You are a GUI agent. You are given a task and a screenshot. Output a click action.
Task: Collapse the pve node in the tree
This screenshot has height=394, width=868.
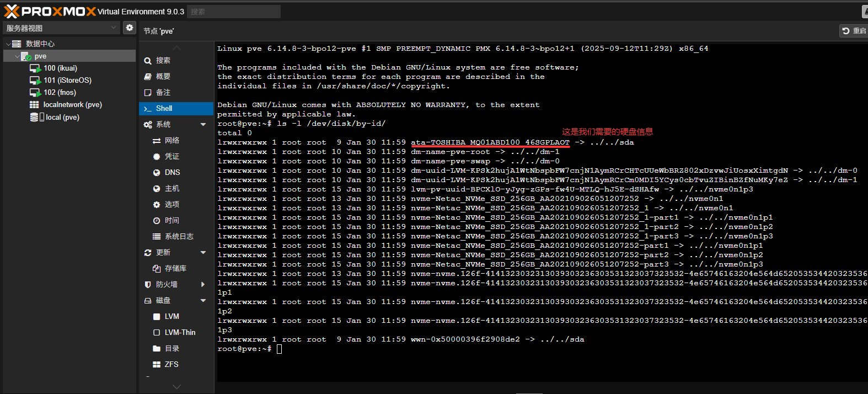pos(17,56)
